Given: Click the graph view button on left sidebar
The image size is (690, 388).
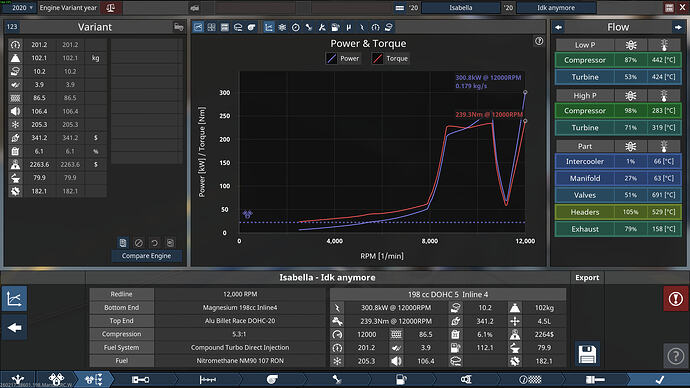Looking at the screenshot, I should [14, 299].
